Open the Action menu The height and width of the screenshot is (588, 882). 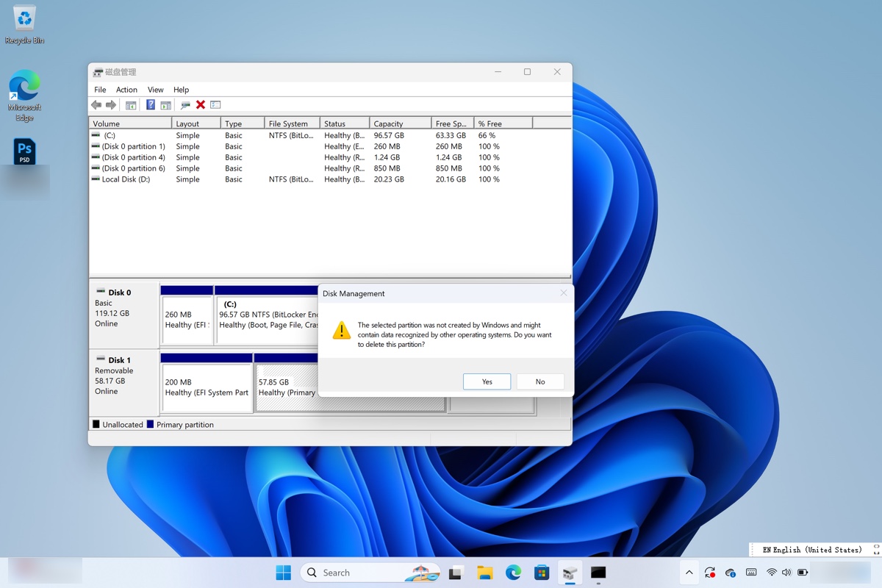point(126,90)
